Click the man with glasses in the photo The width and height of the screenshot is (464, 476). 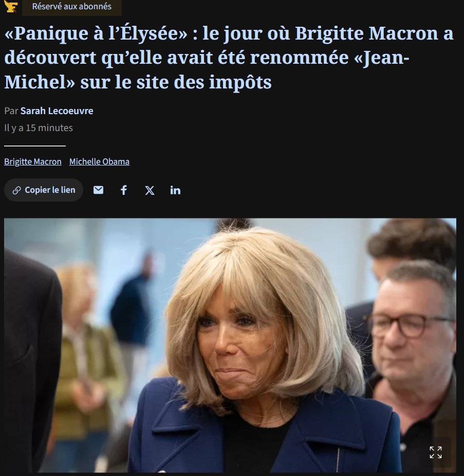(x=413, y=349)
